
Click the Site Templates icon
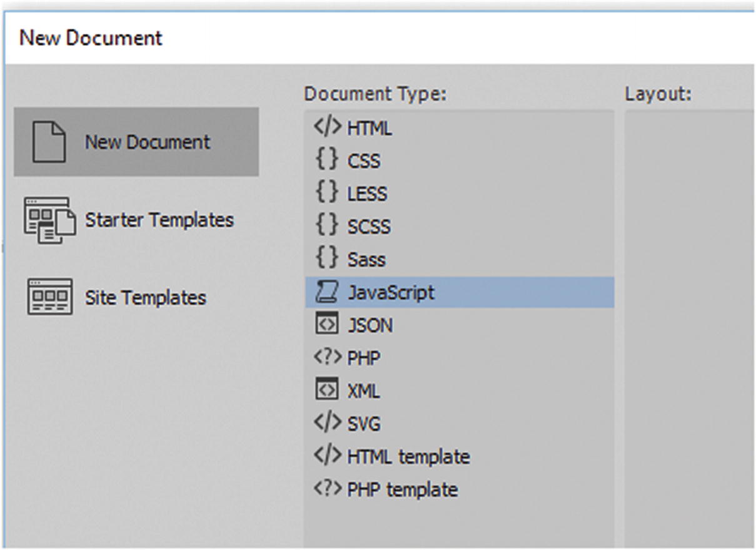[50, 297]
